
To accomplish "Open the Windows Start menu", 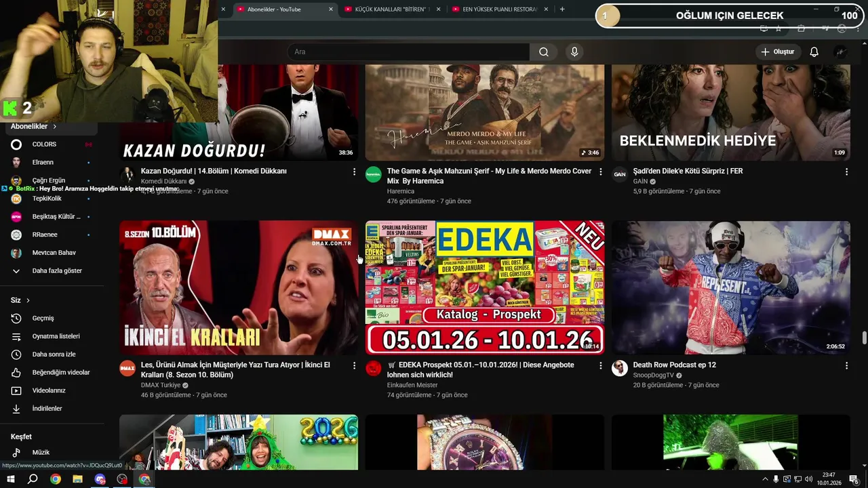I will 10,479.
